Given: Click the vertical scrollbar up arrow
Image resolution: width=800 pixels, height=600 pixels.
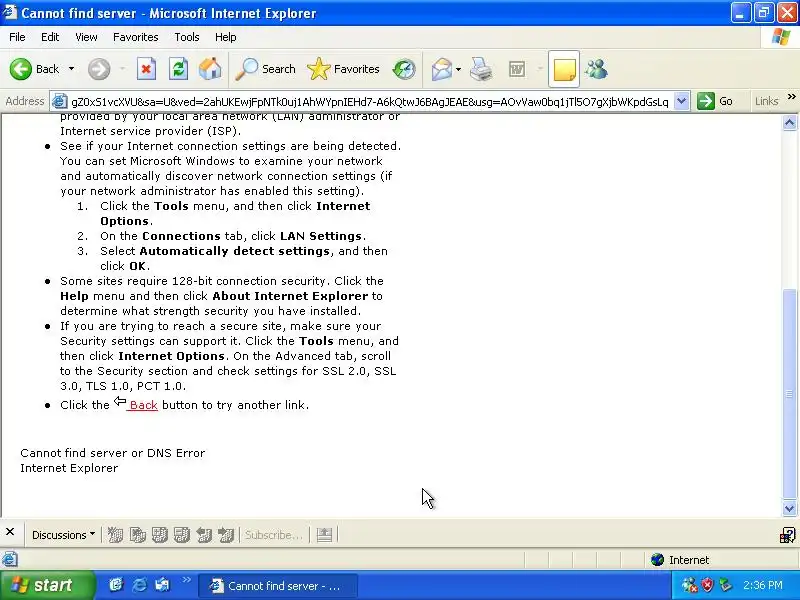Looking at the screenshot, I should pos(789,122).
